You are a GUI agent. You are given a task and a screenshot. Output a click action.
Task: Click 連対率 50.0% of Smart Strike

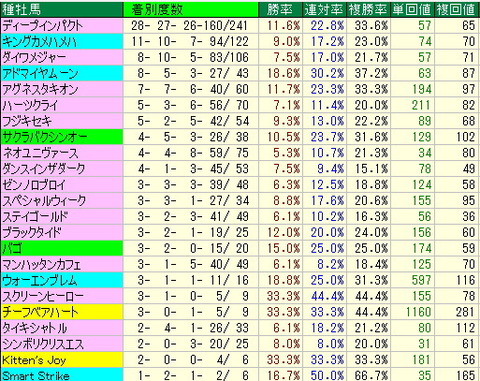[327, 376]
